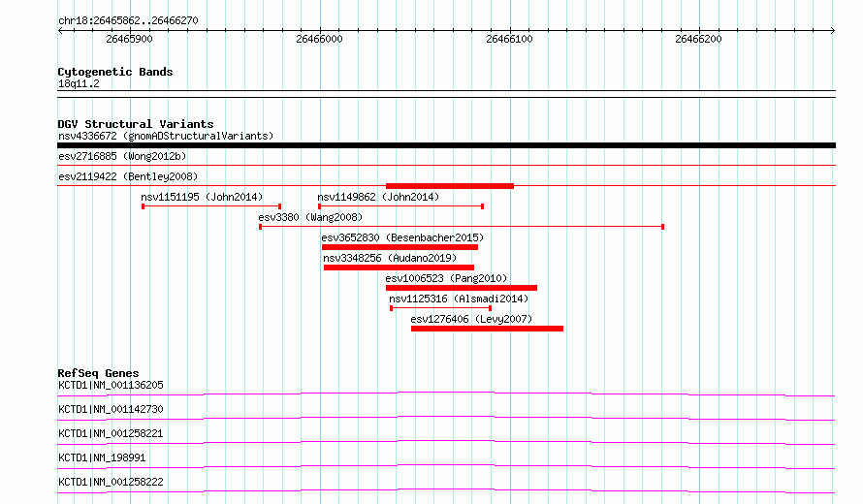Click the nsv1149862 thin red span line
863x504 pixels.
400,206
